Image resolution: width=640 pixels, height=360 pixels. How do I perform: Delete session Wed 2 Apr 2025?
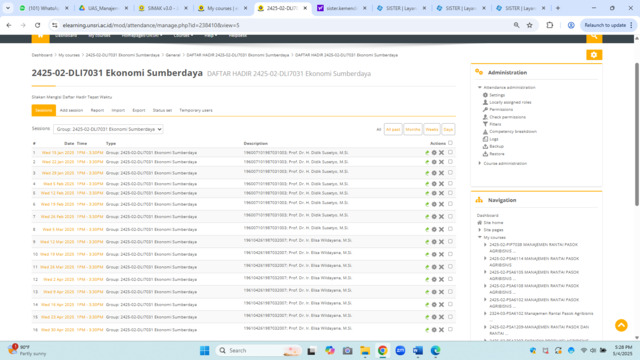(x=441, y=280)
